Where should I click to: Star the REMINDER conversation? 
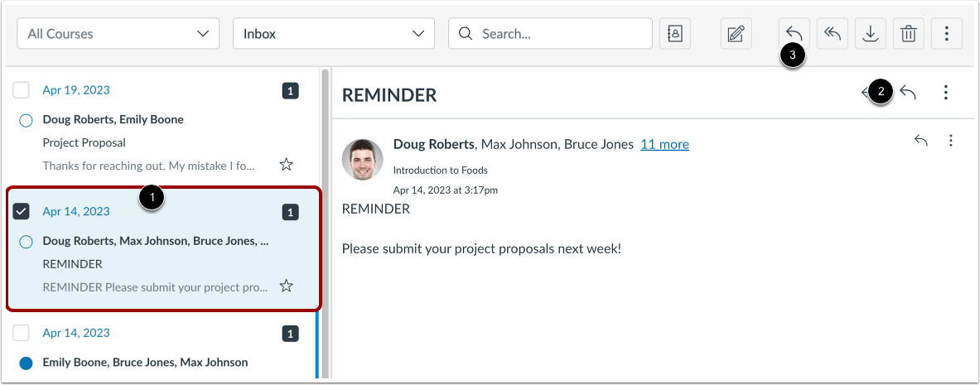(287, 286)
